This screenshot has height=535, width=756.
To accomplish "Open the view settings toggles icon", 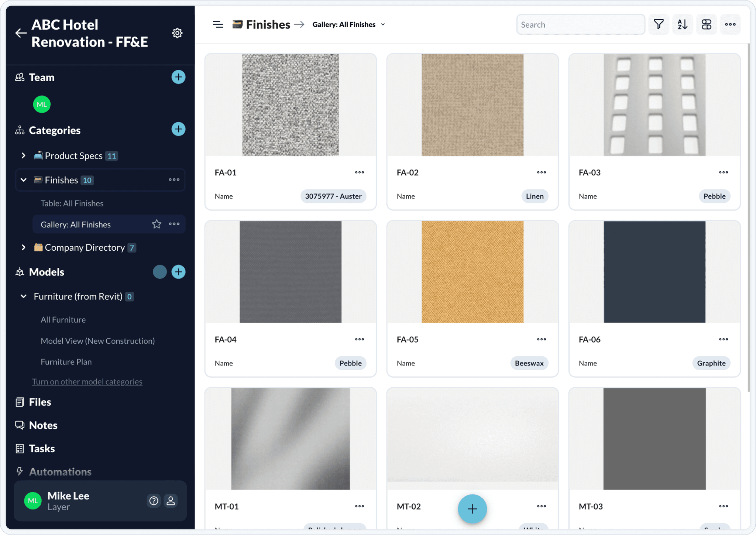I will point(706,24).
